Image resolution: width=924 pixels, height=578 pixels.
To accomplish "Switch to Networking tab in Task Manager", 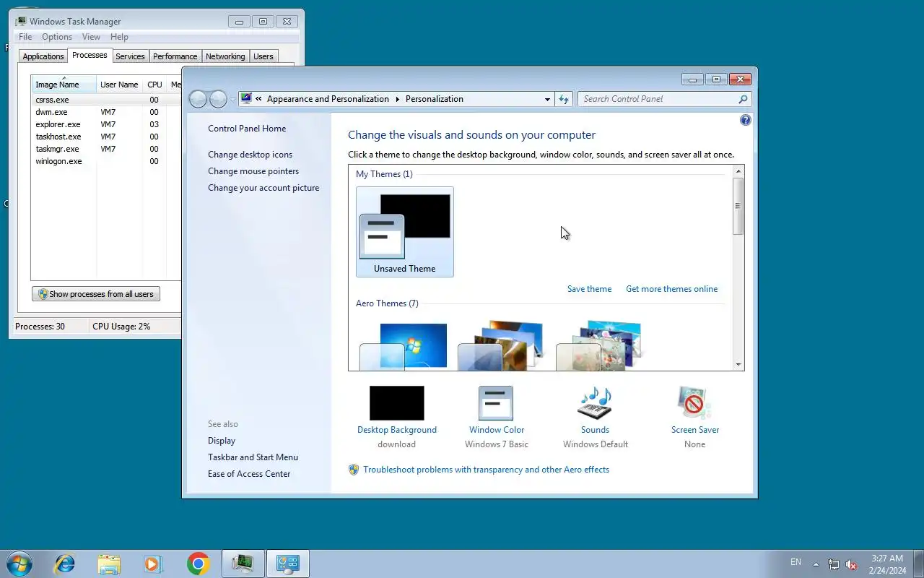I will point(225,56).
